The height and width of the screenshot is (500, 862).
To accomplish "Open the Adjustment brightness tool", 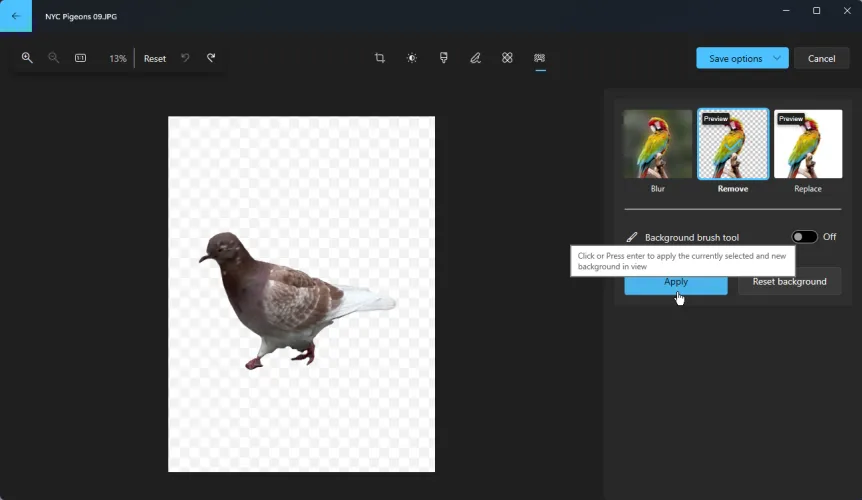I will pyautogui.click(x=412, y=58).
